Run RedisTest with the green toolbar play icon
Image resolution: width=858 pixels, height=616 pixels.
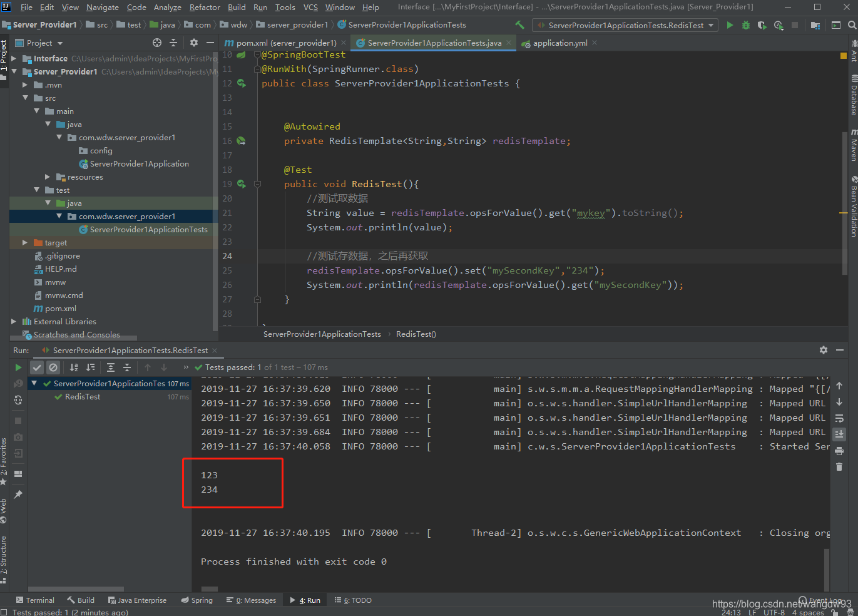tap(730, 25)
